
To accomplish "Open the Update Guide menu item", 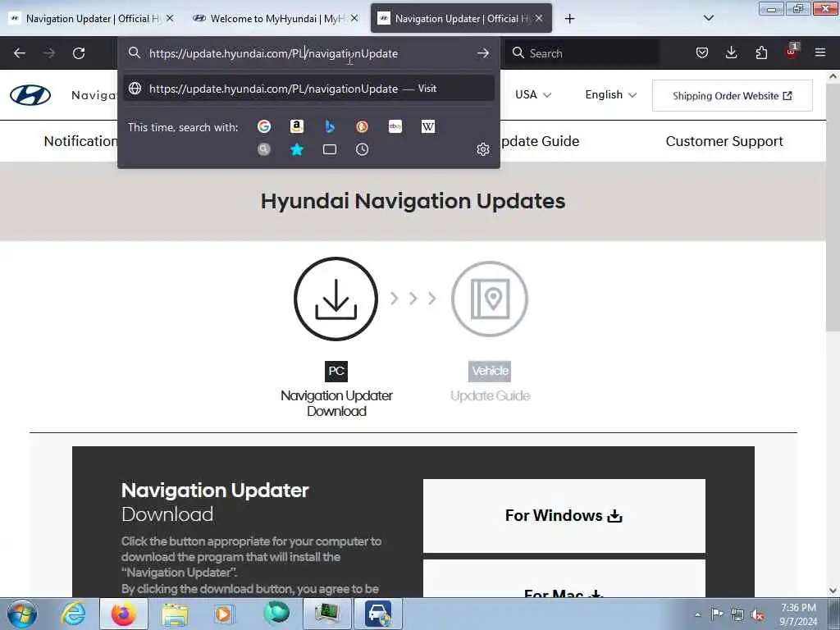I will coord(540,141).
